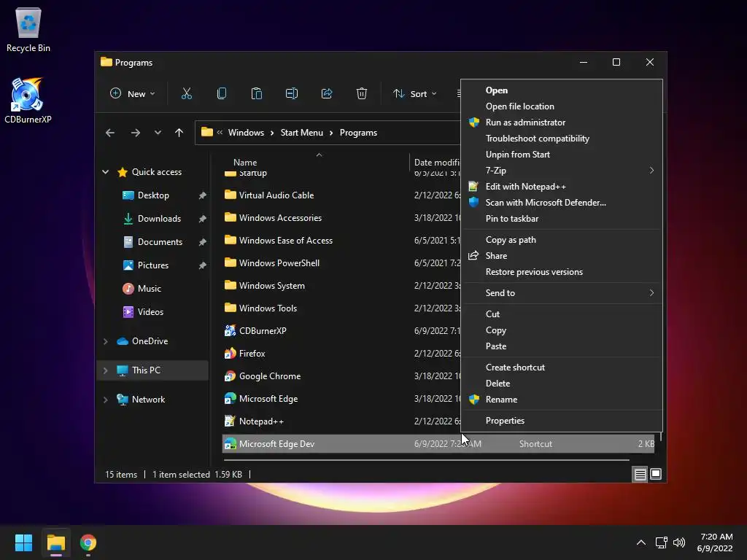Open the Sort dropdown menu
This screenshot has width=747, height=560.
[x=414, y=93]
